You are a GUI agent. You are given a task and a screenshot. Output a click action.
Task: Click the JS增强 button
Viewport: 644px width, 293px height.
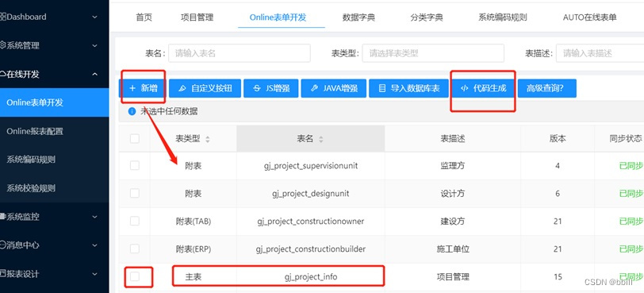coord(270,88)
